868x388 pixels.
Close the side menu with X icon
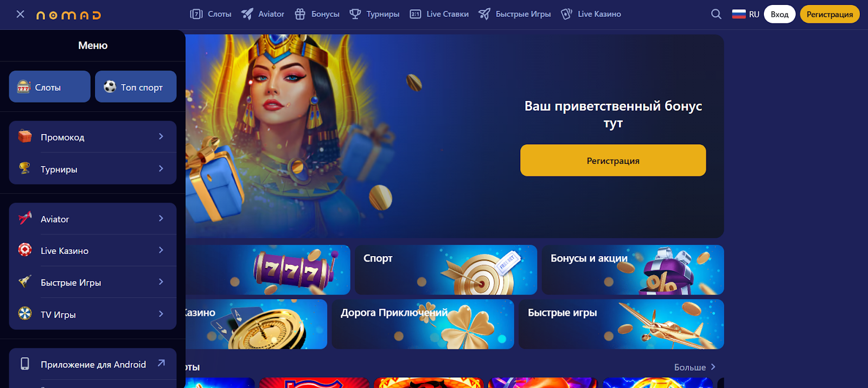pyautogui.click(x=20, y=14)
